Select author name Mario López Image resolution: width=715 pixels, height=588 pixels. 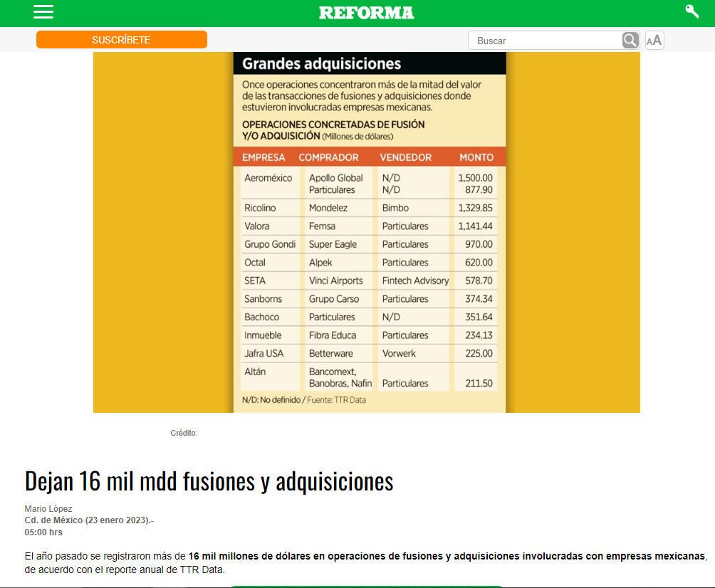tap(48, 509)
